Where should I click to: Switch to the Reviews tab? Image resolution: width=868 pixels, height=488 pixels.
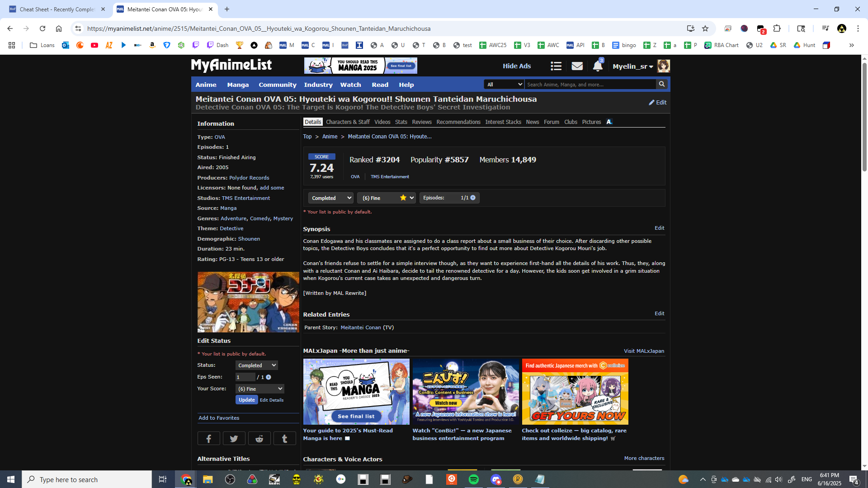point(422,122)
